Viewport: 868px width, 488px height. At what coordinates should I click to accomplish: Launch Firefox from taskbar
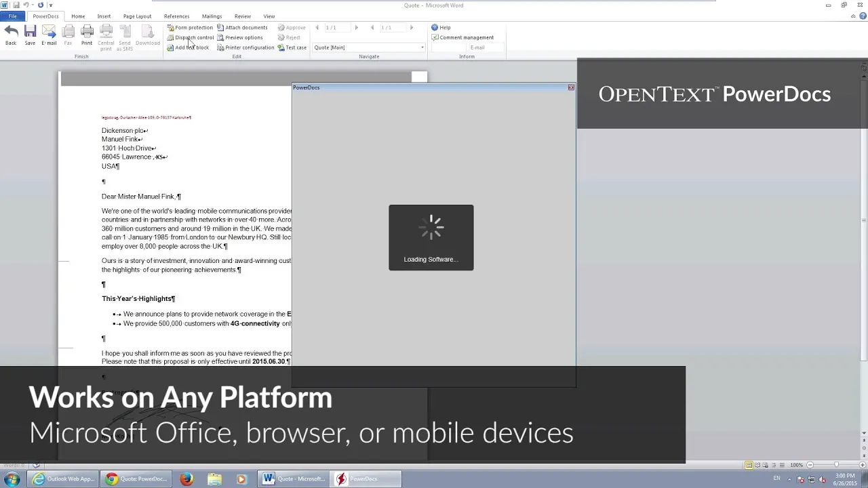click(x=186, y=479)
